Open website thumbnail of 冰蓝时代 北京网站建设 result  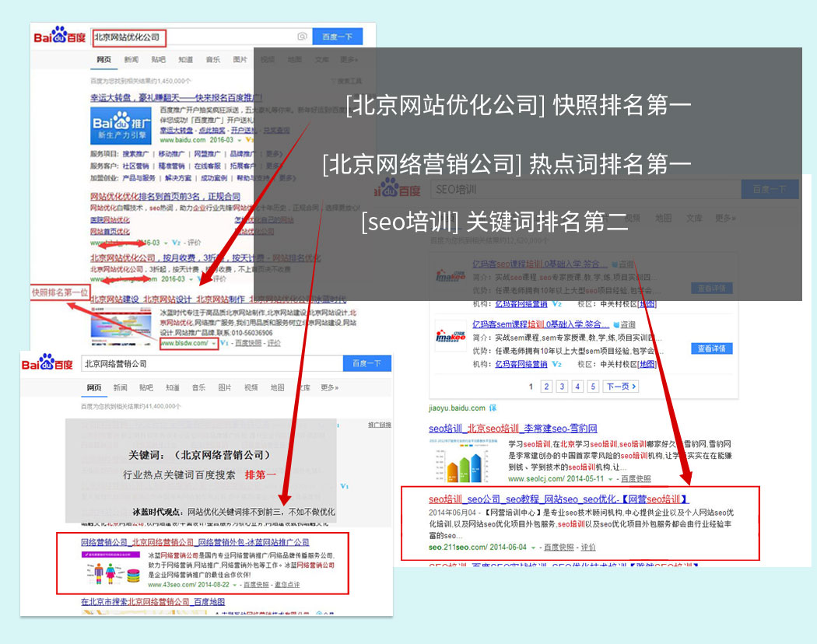121,326
